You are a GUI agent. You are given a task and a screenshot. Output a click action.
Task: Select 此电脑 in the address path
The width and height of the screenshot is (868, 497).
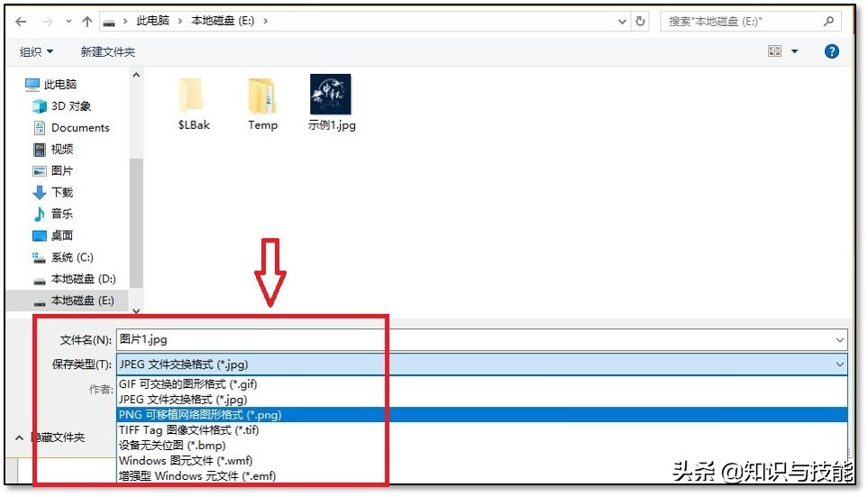point(153,21)
